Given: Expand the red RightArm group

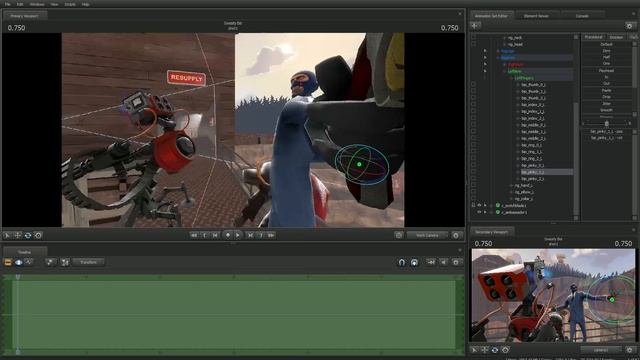Looking at the screenshot, I should 504,64.
